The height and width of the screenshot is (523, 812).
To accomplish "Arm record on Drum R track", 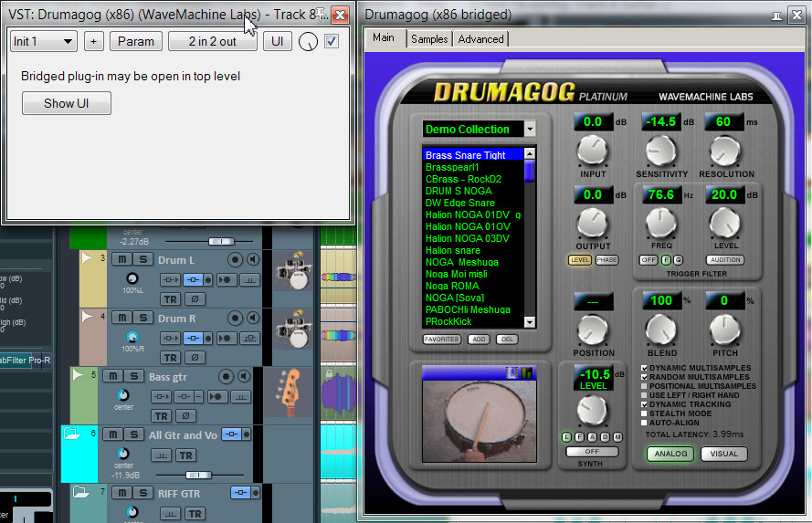I will (x=235, y=318).
